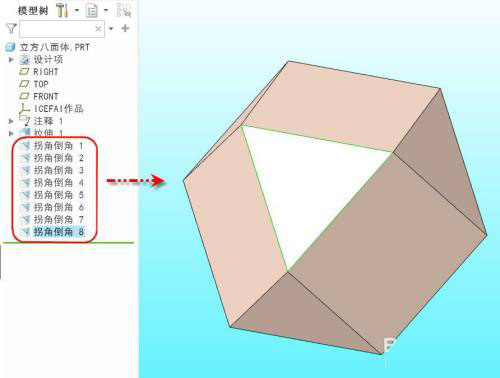Open dropdown arrow next to settings hammer icon

tap(77, 10)
